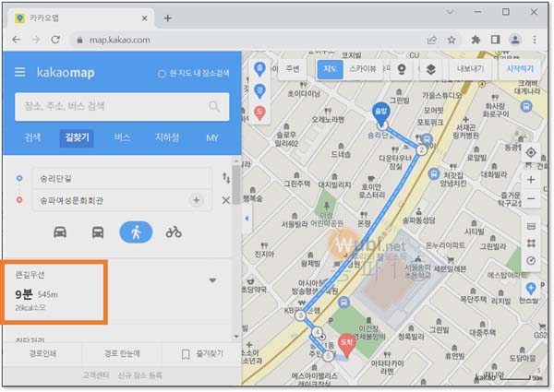554x392 pixels.
Task: Click the share page icon in address bar
Action: (432, 40)
